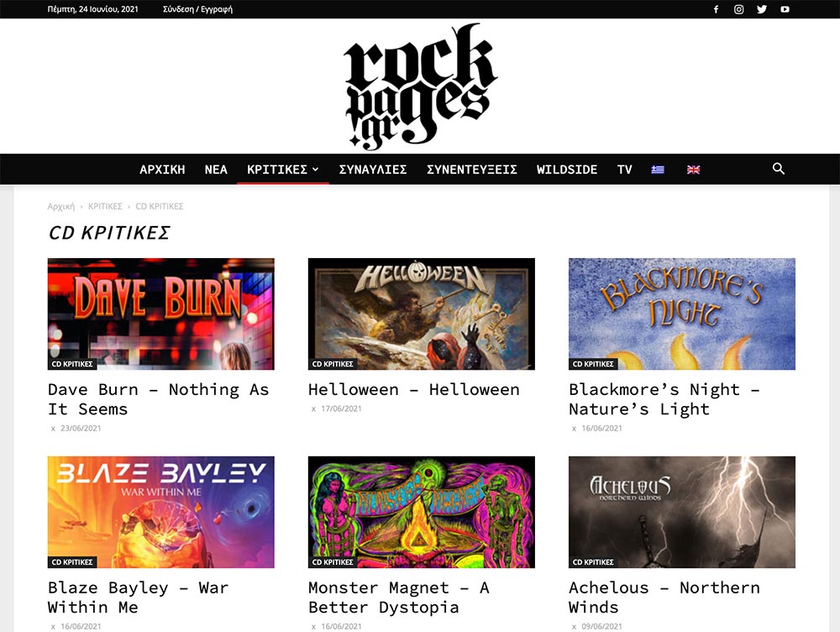Click the 23/06/2021 date under Dave Burn
The width and height of the screenshot is (840, 632).
pyautogui.click(x=81, y=429)
